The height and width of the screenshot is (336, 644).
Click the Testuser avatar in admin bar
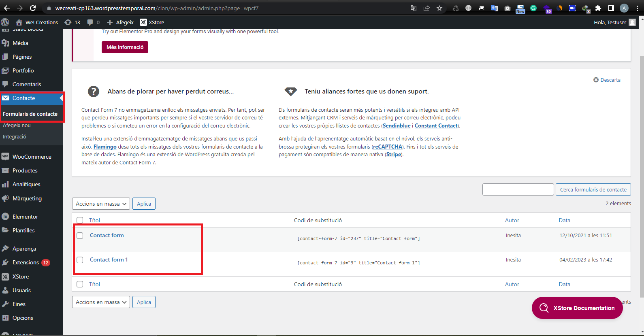tap(632, 22)
